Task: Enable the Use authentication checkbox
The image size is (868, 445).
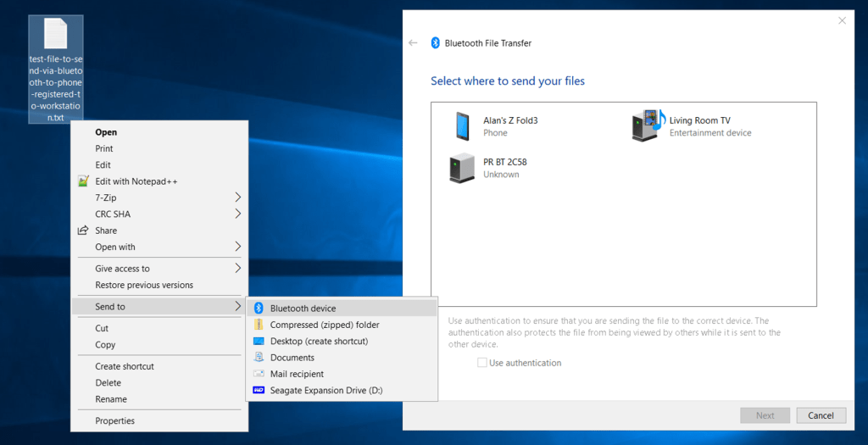Action: pyautogui.click(x=482, y=363)
